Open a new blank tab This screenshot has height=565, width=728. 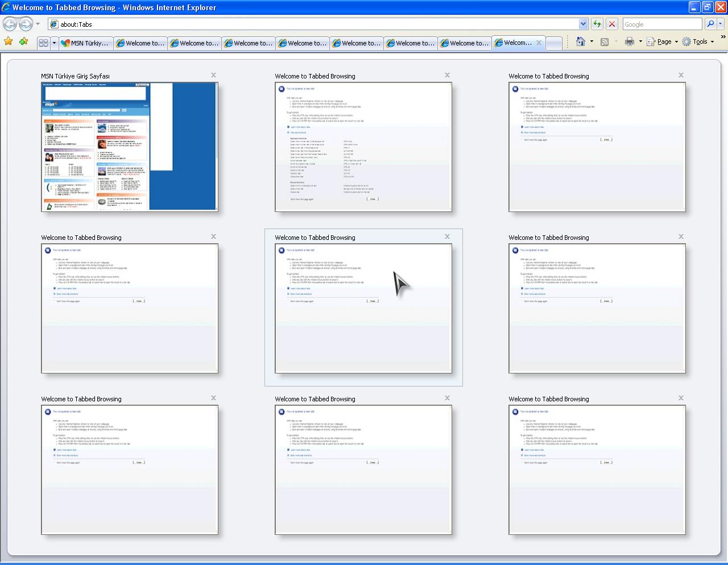[x=554, y=43]
